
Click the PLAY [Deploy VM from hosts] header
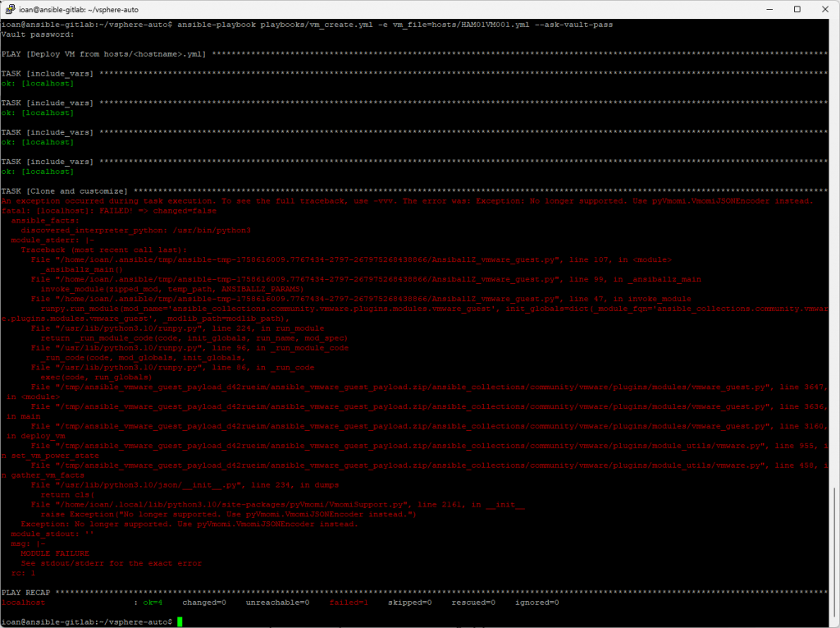tap(105, 54)
